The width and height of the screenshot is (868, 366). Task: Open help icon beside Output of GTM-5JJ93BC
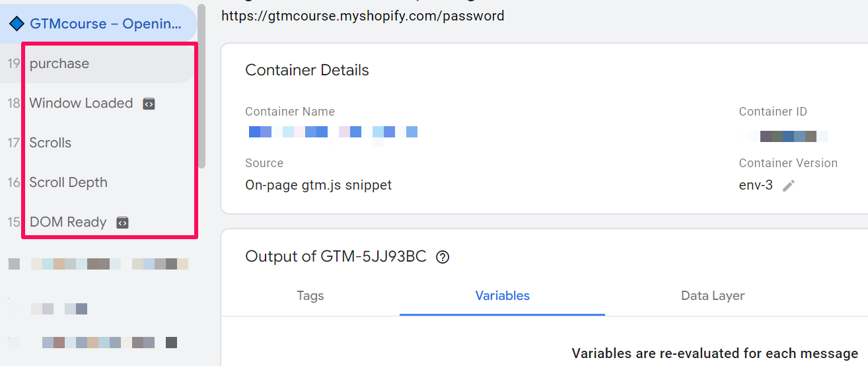tap(443, 257)
